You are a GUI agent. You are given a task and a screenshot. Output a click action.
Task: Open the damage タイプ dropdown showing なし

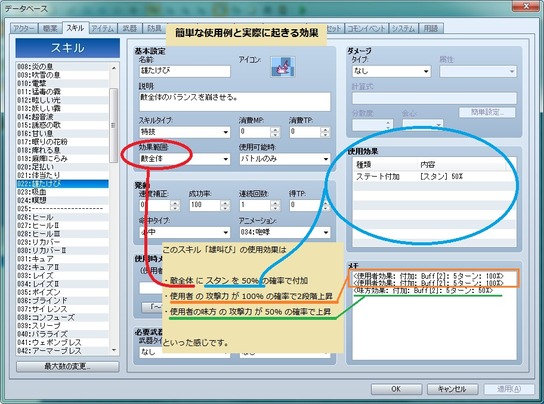coord(391,71)
